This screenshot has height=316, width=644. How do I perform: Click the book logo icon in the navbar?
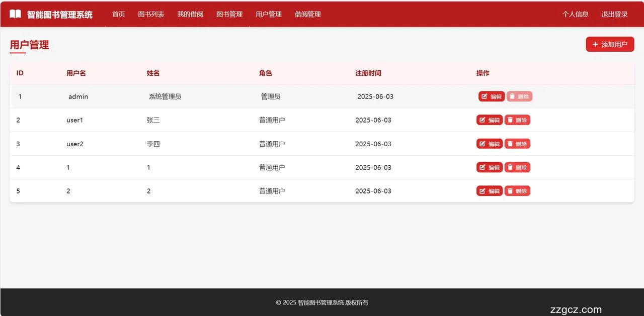(15, 14)
